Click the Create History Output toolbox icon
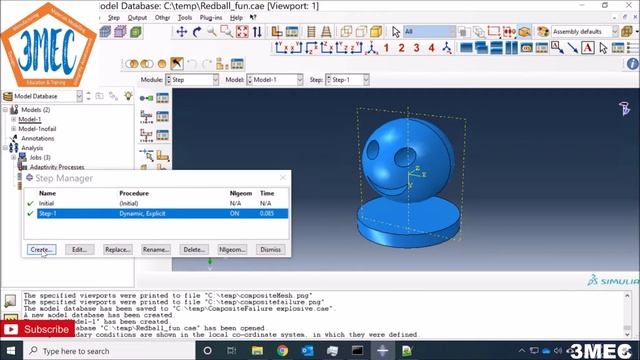Viewport: 640px width, 360px height. pos(146,135)
